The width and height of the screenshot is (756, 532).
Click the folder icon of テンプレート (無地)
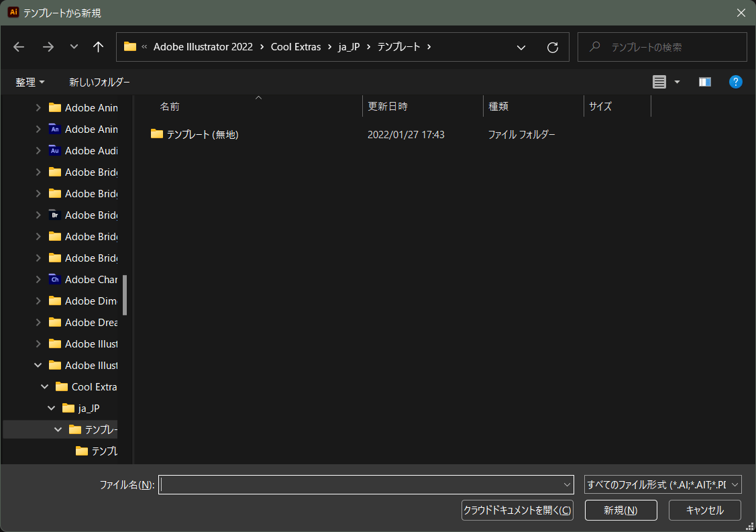[x=157, y=134]
